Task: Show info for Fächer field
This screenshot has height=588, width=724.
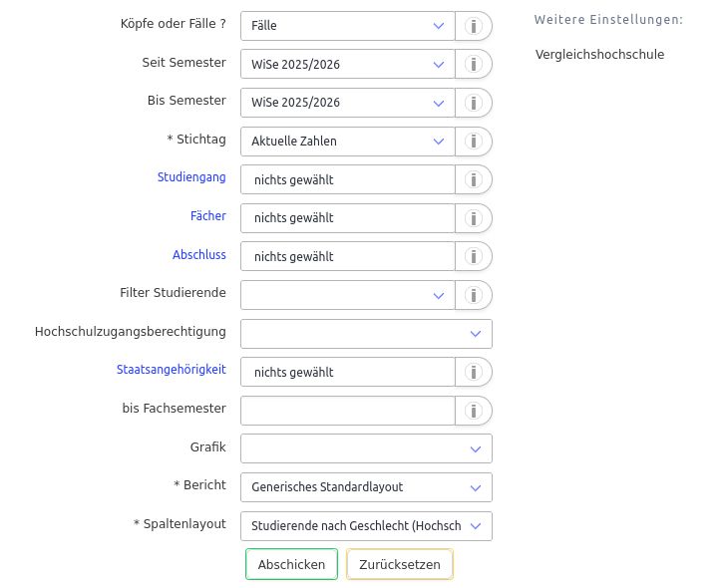Action: tap(474, 218)
